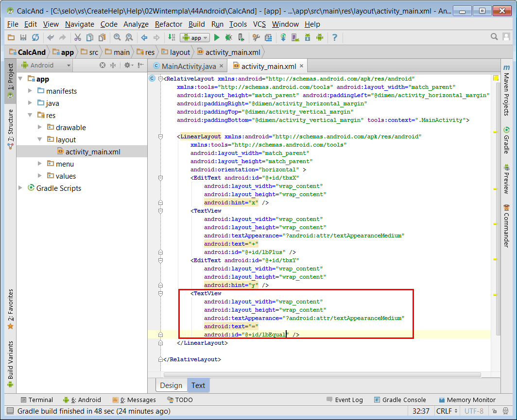Collapse the app module node
The height and width of the screenshot is (420, 517).
pyautogui.click(x=20, y=79)
